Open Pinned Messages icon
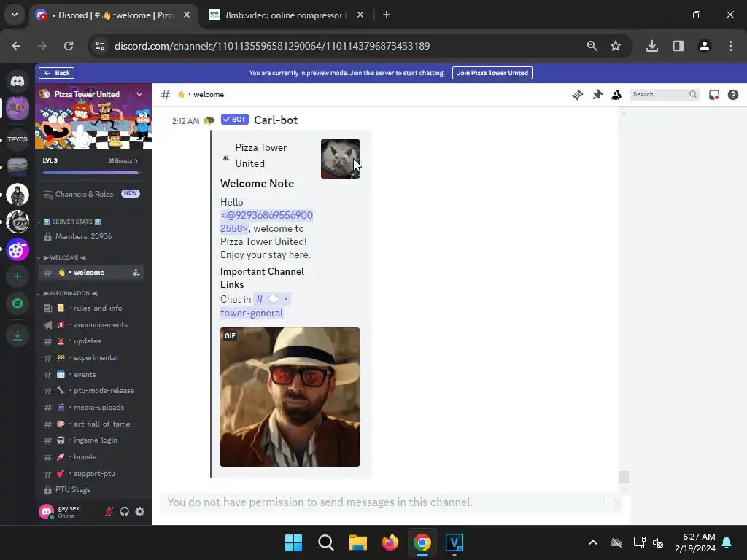 pyautogui.click(x=597, y=95)
